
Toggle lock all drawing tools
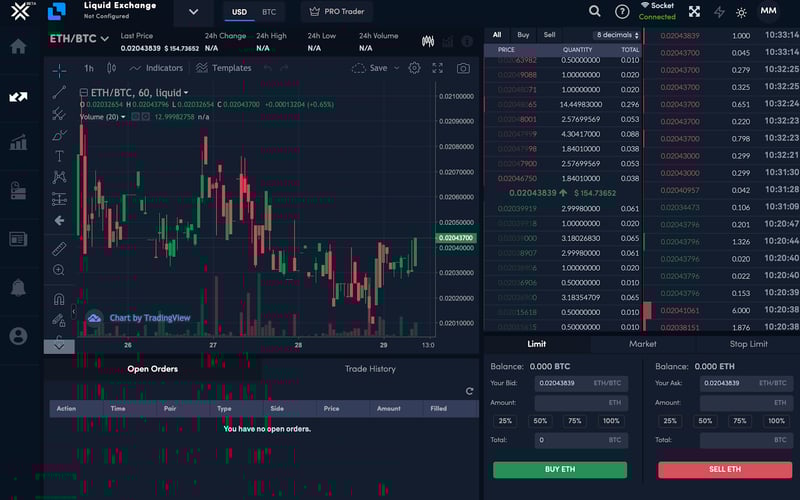pos(59,320)
